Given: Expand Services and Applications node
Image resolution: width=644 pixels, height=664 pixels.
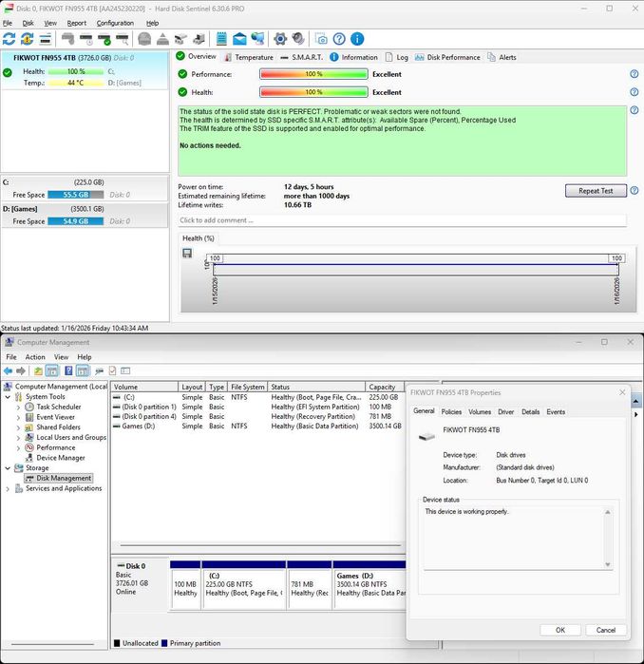Looking at the screenshot, I should click(x=8, y=488).
